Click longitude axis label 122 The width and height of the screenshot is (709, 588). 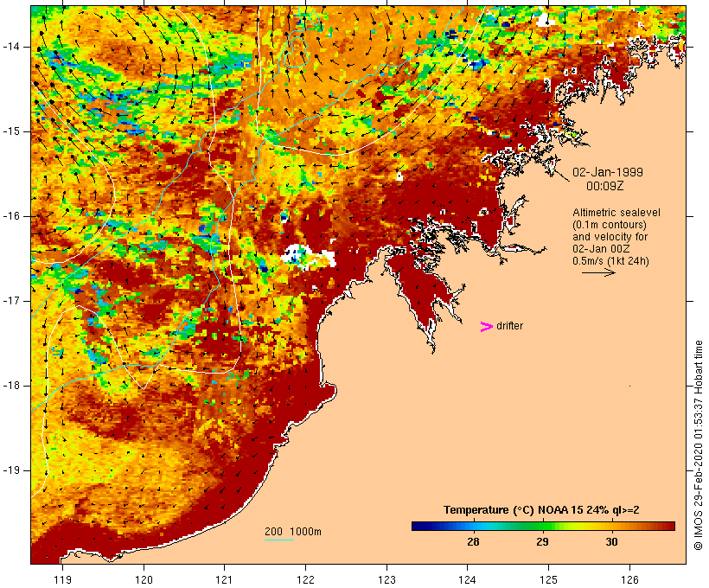pyautogui.click(x=305, y=579)
